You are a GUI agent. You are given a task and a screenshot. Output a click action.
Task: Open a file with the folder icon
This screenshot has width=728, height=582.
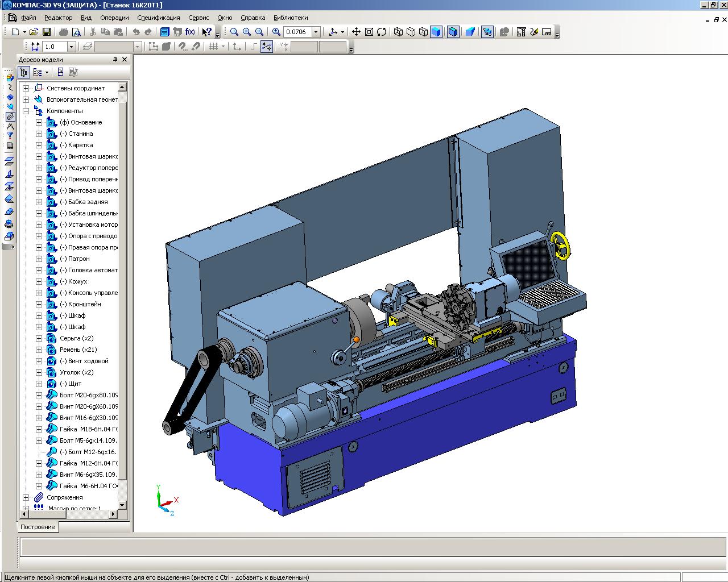point(34,32)
